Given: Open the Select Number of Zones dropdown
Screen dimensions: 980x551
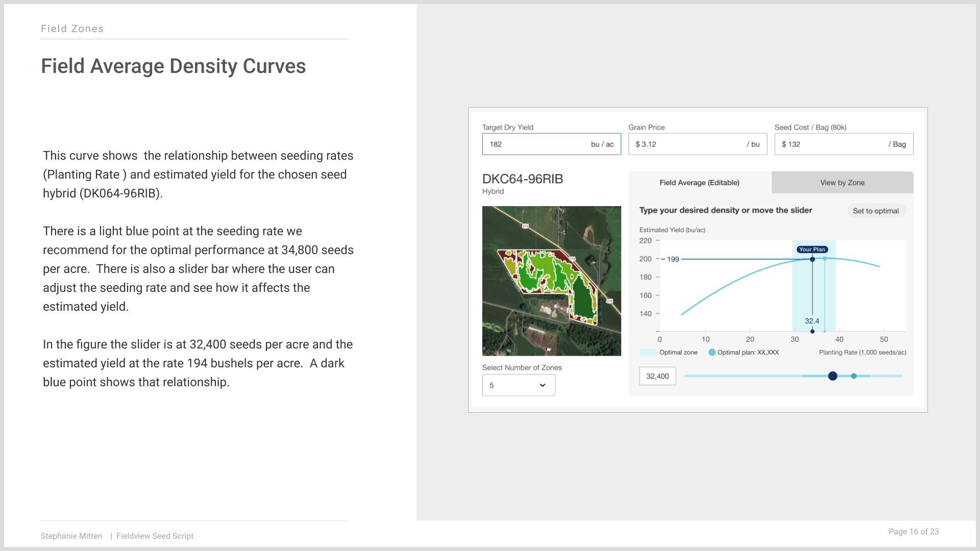Looking at the screenshot, I should click(x=519, y=385).
